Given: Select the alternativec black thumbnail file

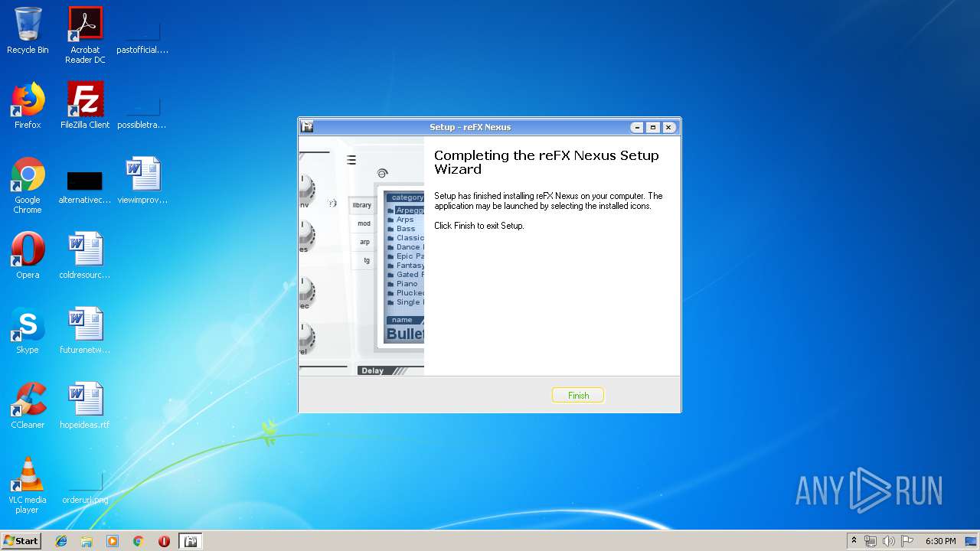Looking at the screenshot, I should click(85, 185).
